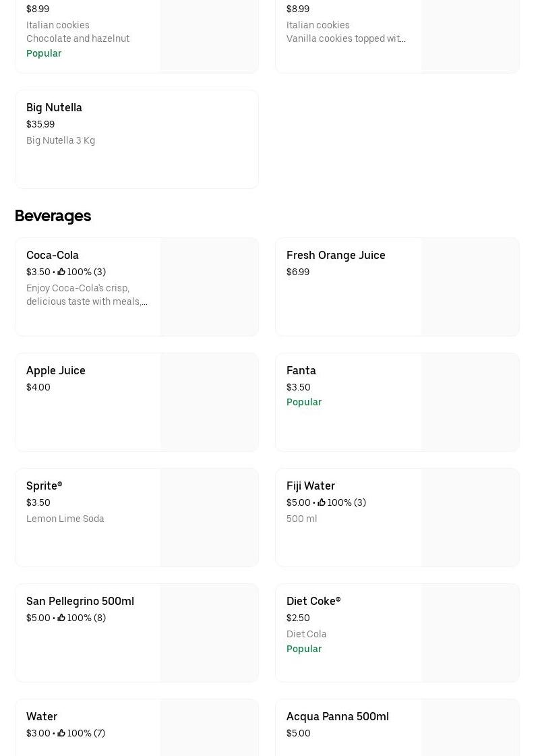542x756 pixels.
Task: Click the Fresh Orange Juice title
Action: [x=336, y=255]
